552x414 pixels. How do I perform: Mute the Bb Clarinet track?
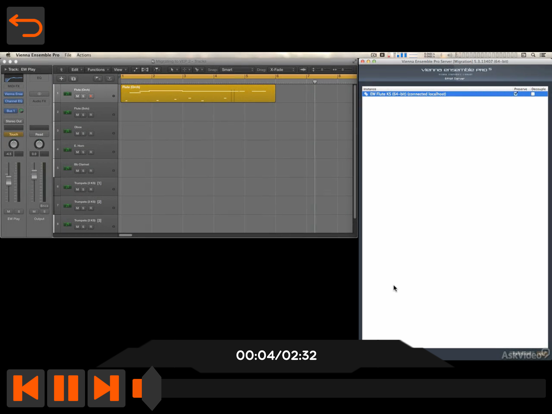[x=77, y=171]
